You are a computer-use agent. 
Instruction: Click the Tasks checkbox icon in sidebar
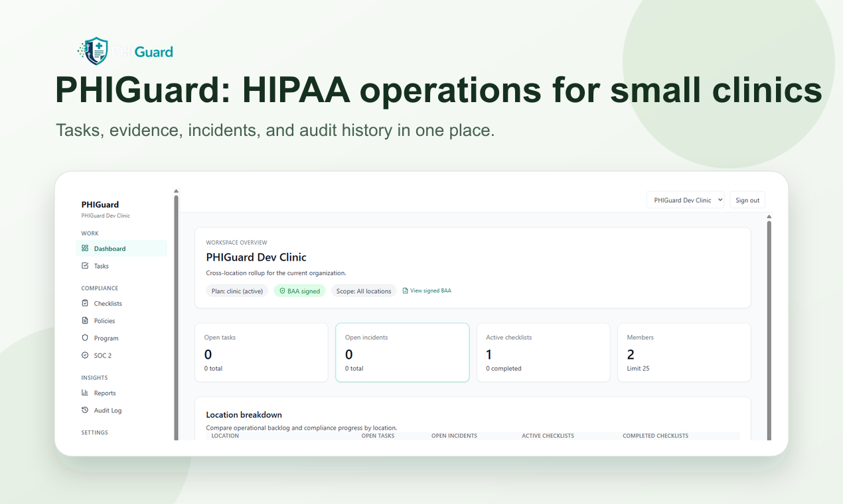[85, 265]
